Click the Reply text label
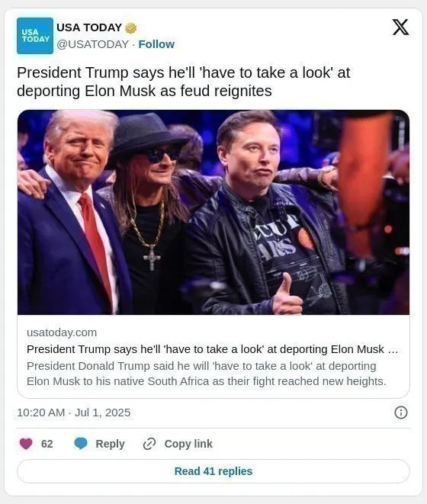 tap(110, 444)
